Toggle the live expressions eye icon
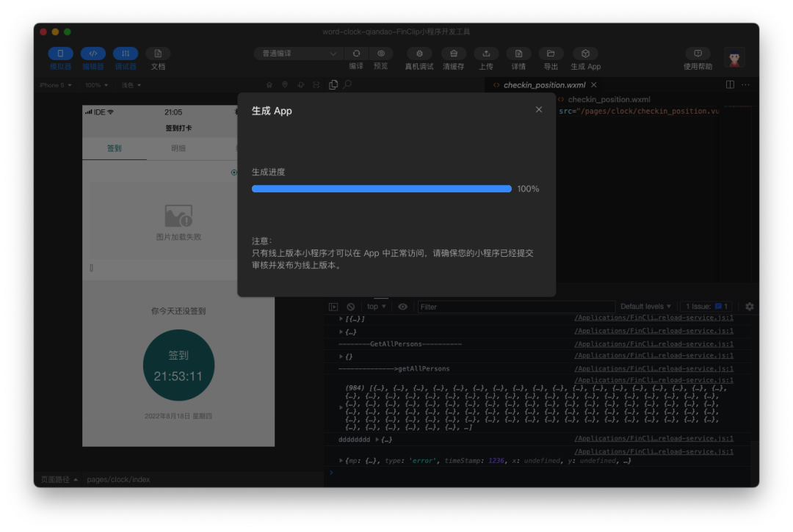Viewport: 793px width, 532px height. 402,306
